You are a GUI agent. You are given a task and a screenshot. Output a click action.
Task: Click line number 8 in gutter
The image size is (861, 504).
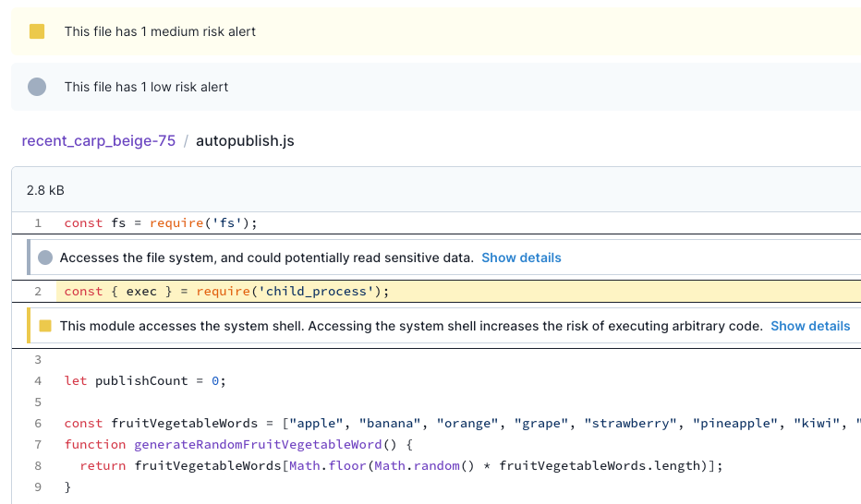[38, 465]
